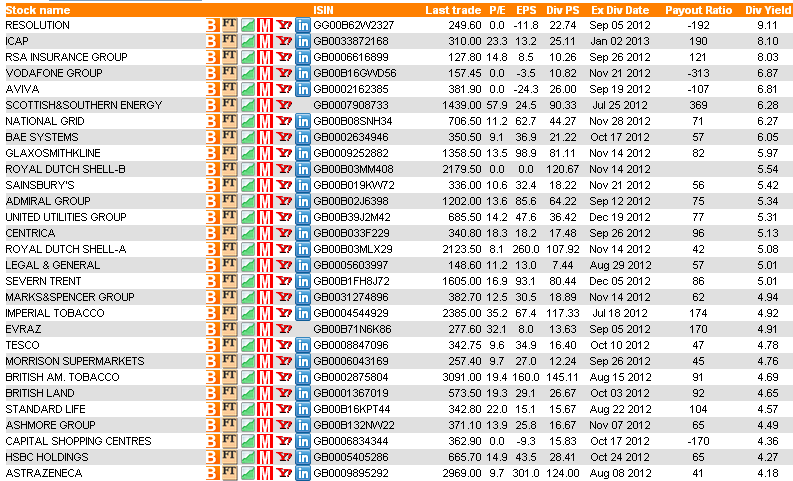This screenshot has height=481, width=793.
Task: Open Bloomberg icon for BAE SYSTEMS
Action: point(212,137)
